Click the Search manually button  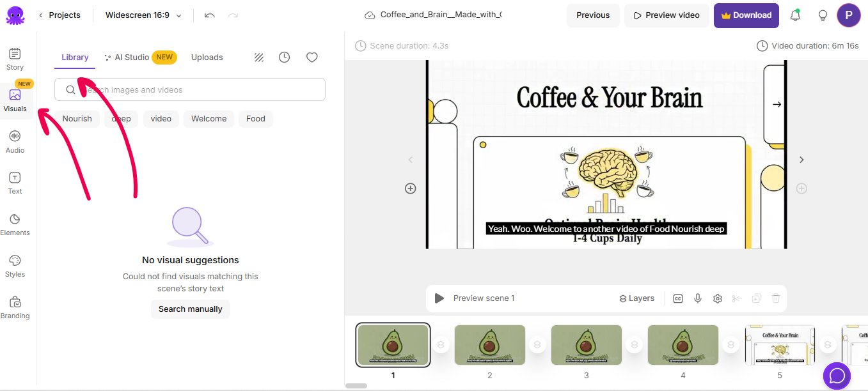coord(190,309)
